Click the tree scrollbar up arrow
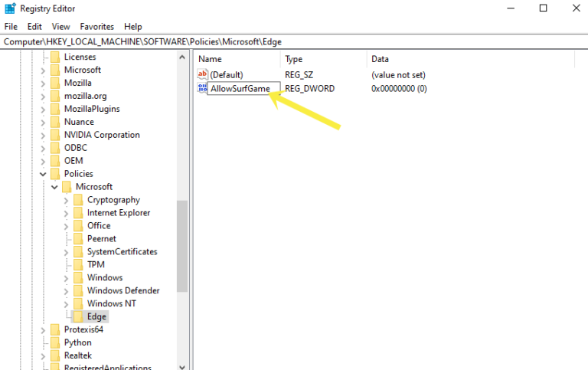Screen dimensions: 588x370 (x=182, y=57)
